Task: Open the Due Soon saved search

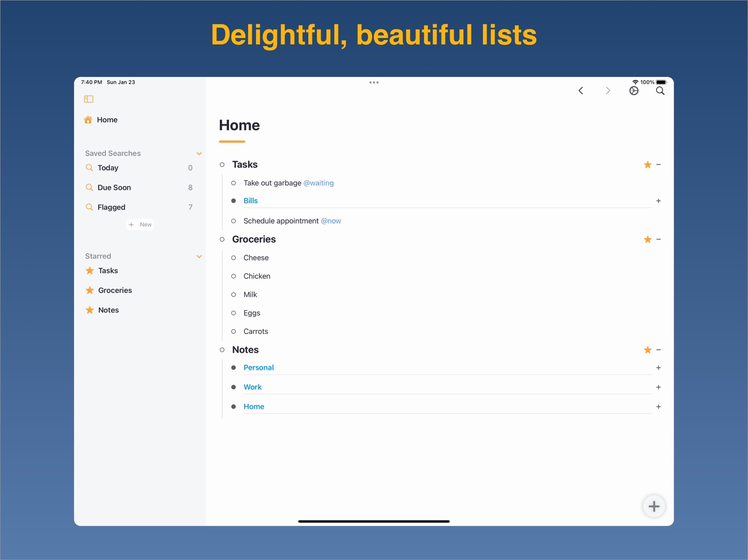Action: [114, 187]
